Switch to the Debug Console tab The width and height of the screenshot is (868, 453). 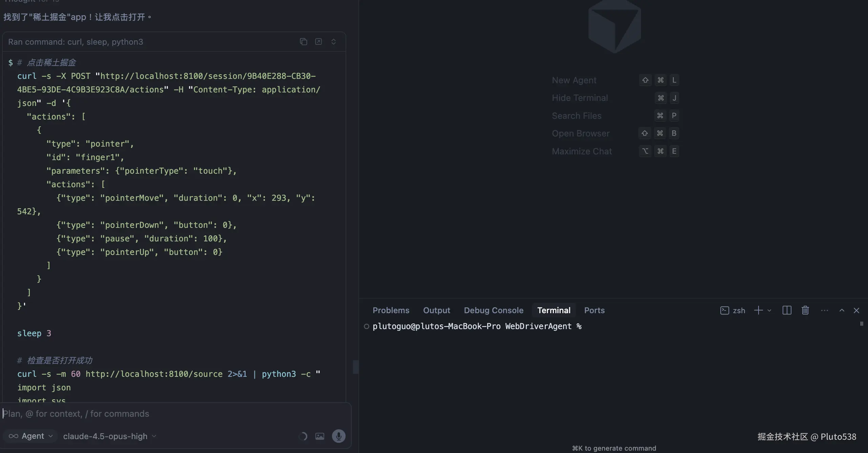[493, 310]
